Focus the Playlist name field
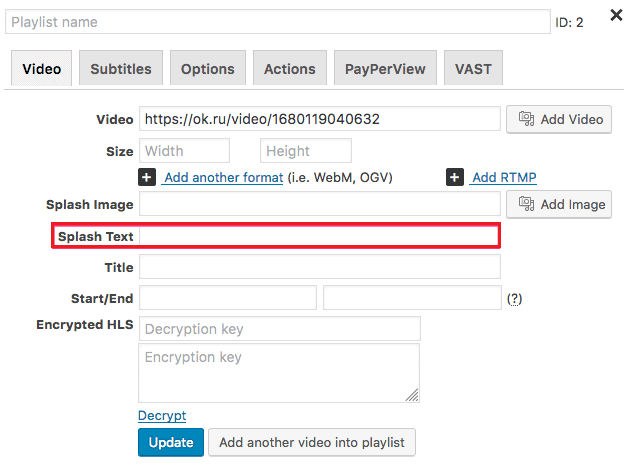 [x=278, y=22]
